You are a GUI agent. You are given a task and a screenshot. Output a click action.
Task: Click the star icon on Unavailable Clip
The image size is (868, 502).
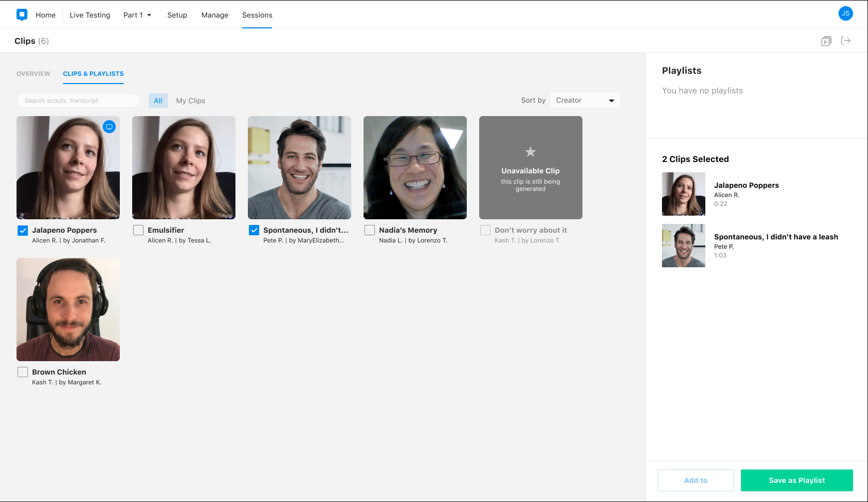click(530, 152)
